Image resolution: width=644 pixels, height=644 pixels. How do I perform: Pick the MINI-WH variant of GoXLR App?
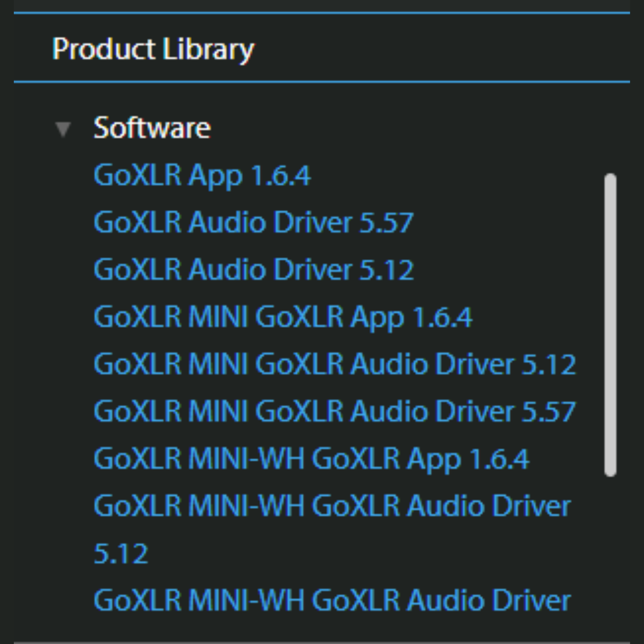(311, 459)
